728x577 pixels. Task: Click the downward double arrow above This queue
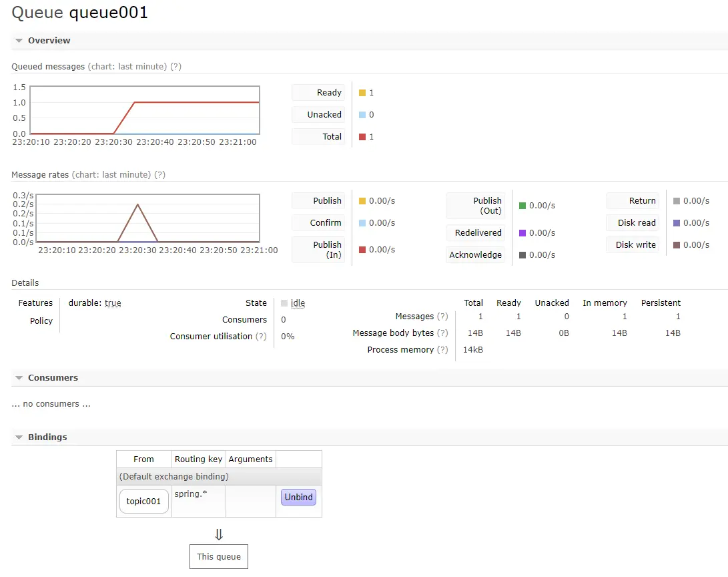point(219,534)
